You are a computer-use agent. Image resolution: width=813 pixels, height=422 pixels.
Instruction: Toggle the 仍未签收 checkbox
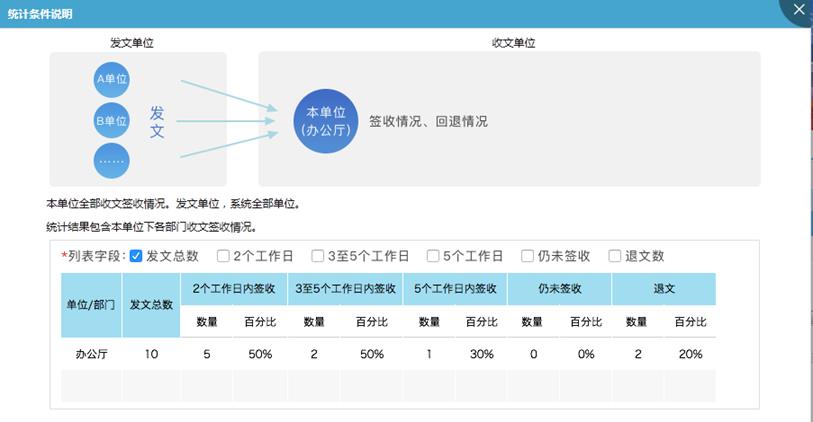[527, 256]
